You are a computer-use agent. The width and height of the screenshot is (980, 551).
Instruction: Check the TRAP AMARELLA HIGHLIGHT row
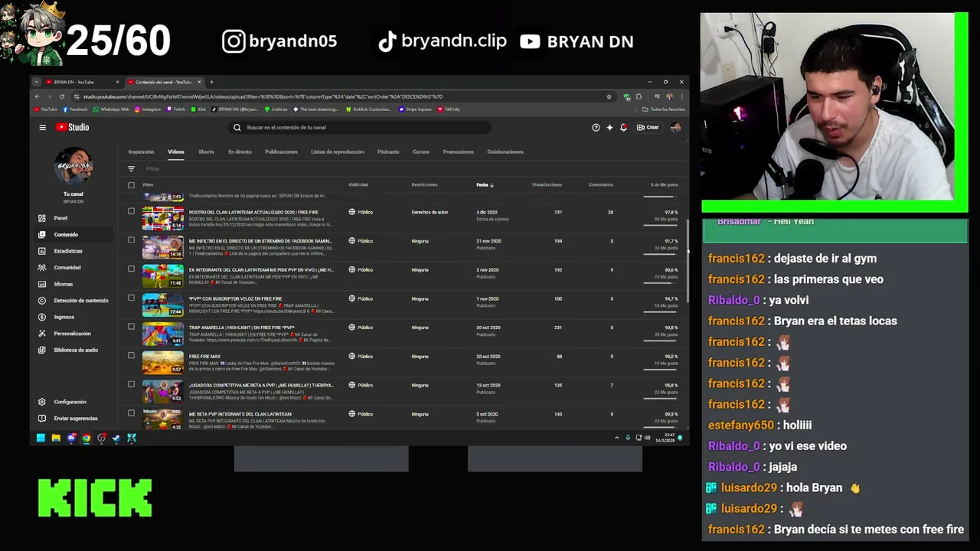(131, 327)
